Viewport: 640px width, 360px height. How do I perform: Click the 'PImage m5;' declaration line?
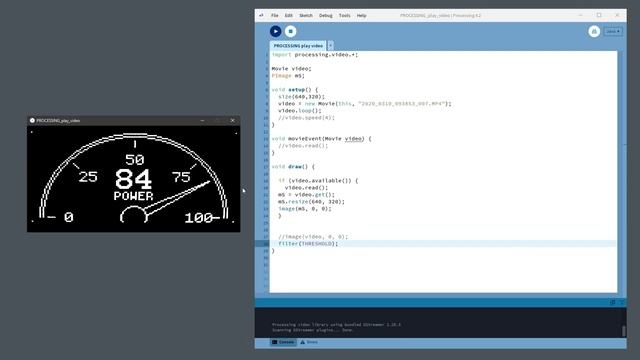coord(288,76)
